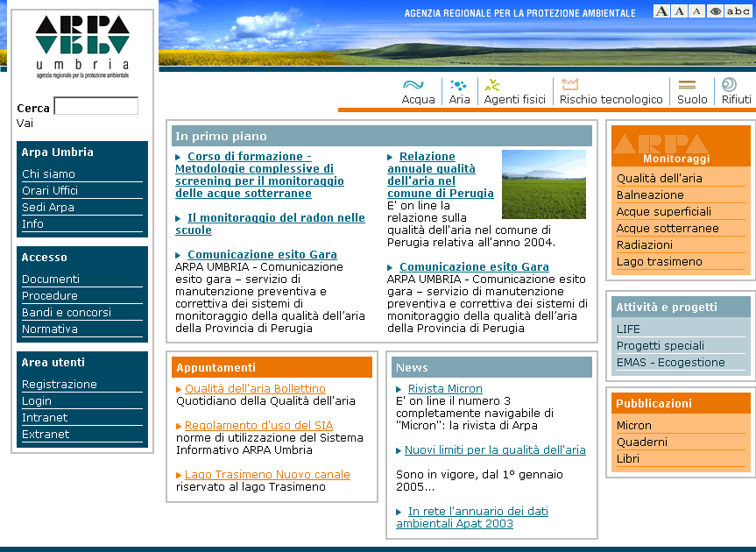Open Rivista Micron news item
Viewport: 756px width, 552px height.
[x=445, y=388]
